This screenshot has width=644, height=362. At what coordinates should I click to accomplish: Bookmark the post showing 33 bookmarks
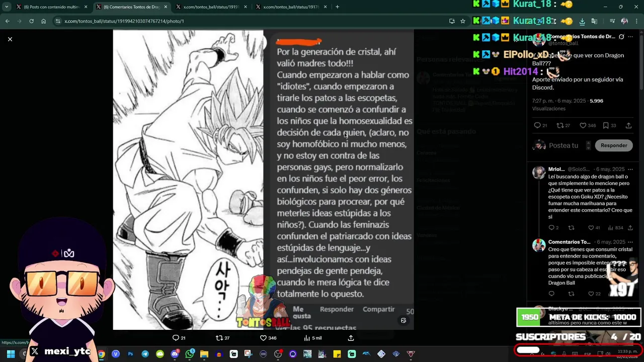click(x=606, y=125)
